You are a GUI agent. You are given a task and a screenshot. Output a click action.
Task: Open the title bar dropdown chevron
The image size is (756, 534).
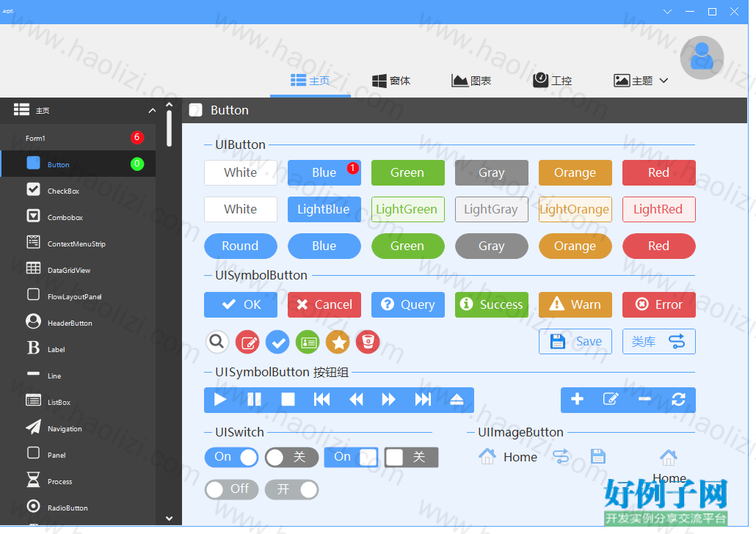667,12
